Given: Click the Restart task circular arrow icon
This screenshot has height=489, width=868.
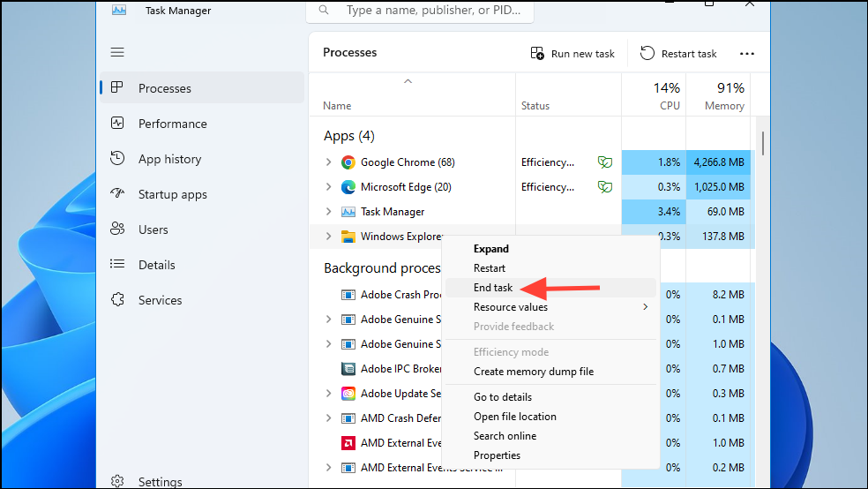Looking at the screenshot, I should 647,53.
